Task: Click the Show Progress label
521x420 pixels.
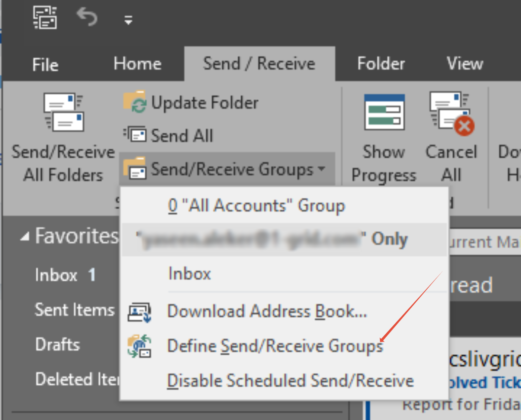Action: tap(384, 163)
